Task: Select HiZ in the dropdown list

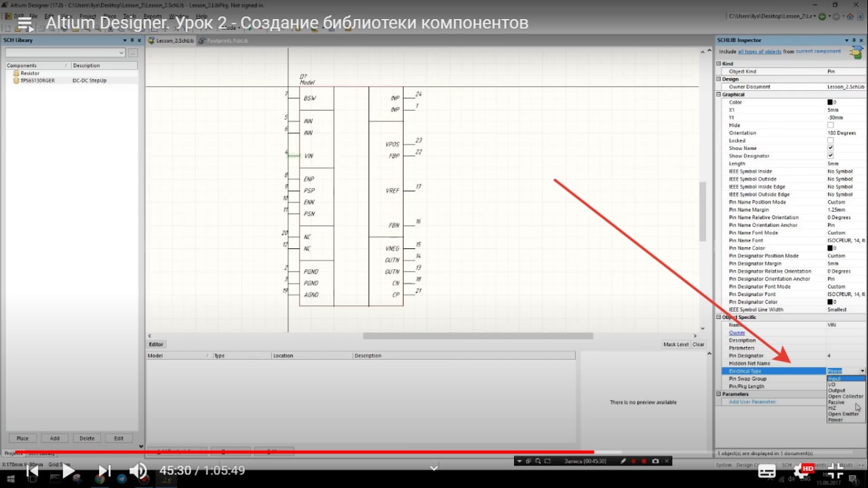Action: click(846, 408)
